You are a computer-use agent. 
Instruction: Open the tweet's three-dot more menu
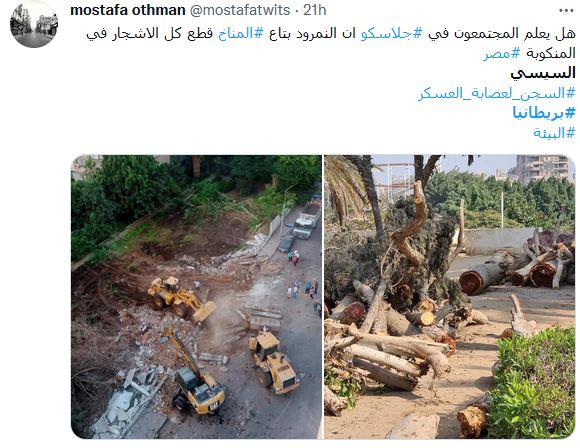point(566,11)
